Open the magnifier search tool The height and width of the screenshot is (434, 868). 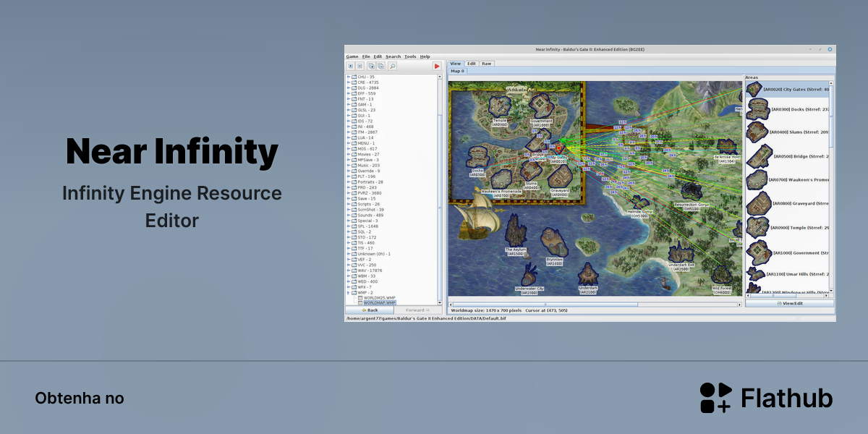pyautogui.click(x=392, y=66)
